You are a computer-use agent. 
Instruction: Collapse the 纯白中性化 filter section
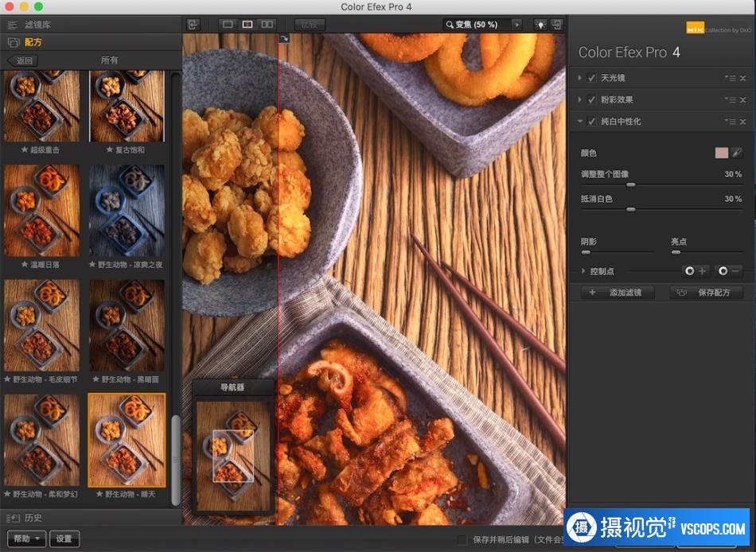579,122
